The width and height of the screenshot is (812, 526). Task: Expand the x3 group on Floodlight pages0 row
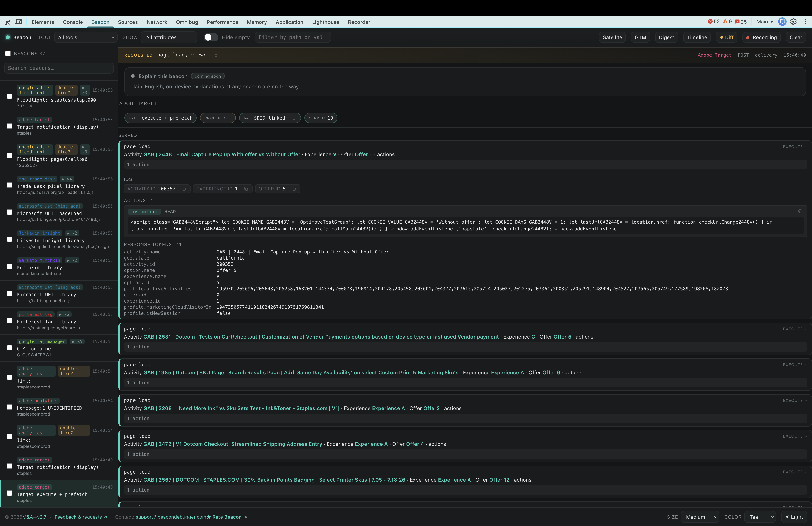point(85,150)
